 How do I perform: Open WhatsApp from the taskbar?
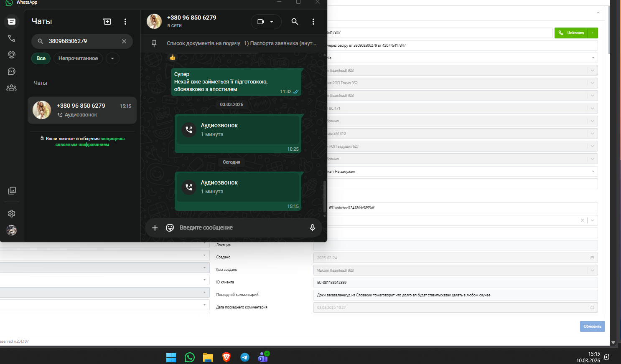tap(190, 357)
